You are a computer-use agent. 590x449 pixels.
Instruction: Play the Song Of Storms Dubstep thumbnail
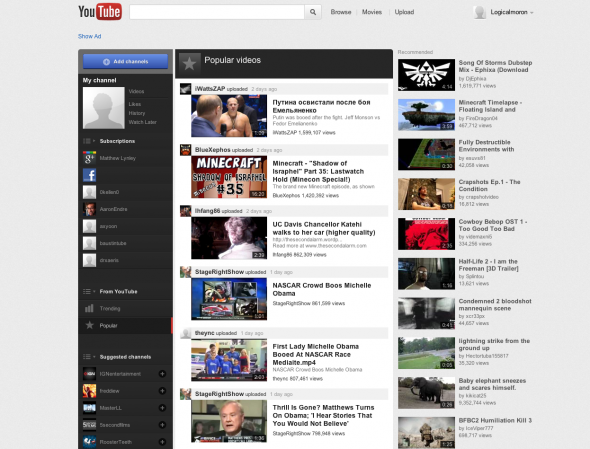pos(426,75)
